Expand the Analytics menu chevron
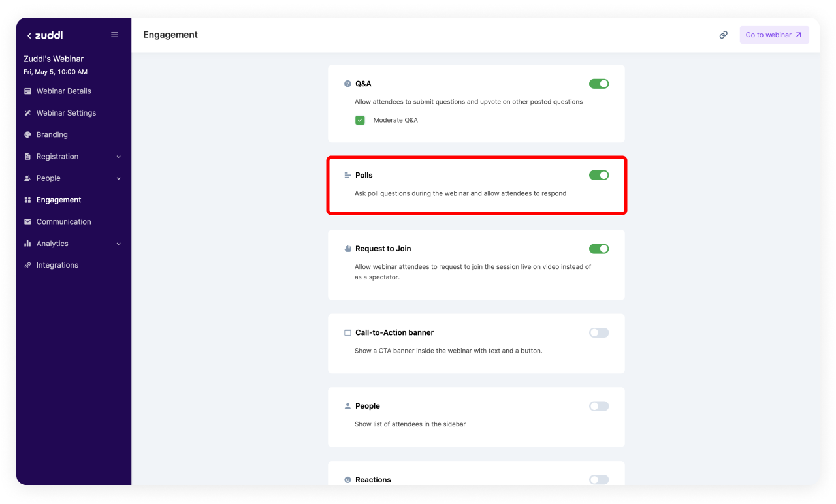The height and width of the screenshot is (504, 836). pos(118,244)
